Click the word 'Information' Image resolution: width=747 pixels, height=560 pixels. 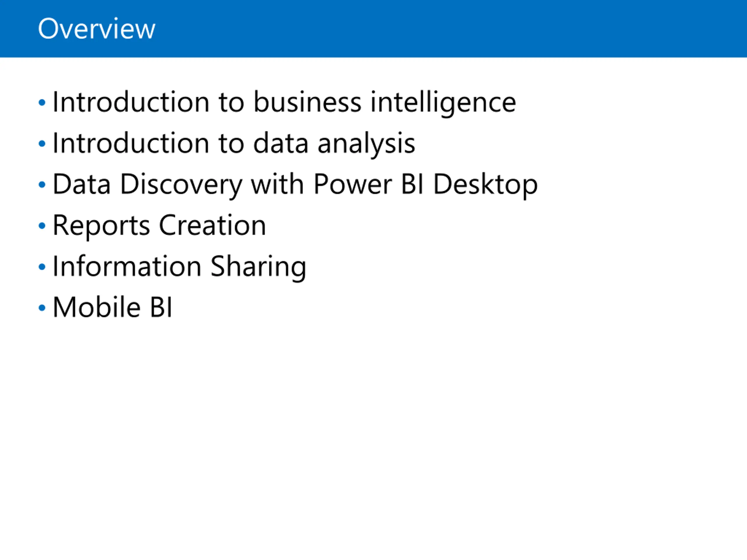click(127, 266)
